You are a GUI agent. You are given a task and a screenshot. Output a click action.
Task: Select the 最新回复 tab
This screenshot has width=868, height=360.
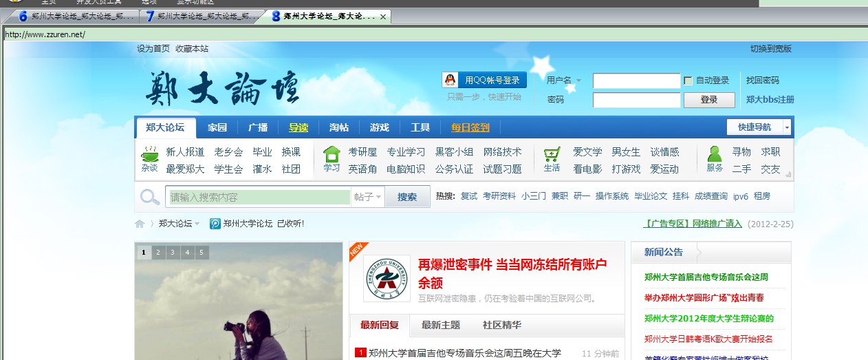pos(380,325)
